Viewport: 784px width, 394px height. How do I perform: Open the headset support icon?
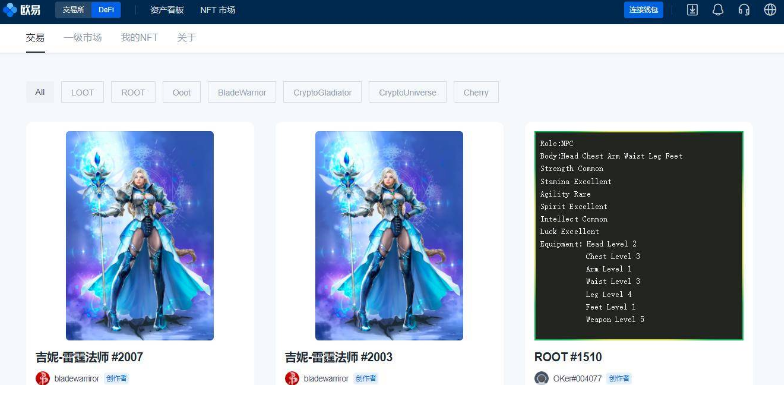coord(744,10)
